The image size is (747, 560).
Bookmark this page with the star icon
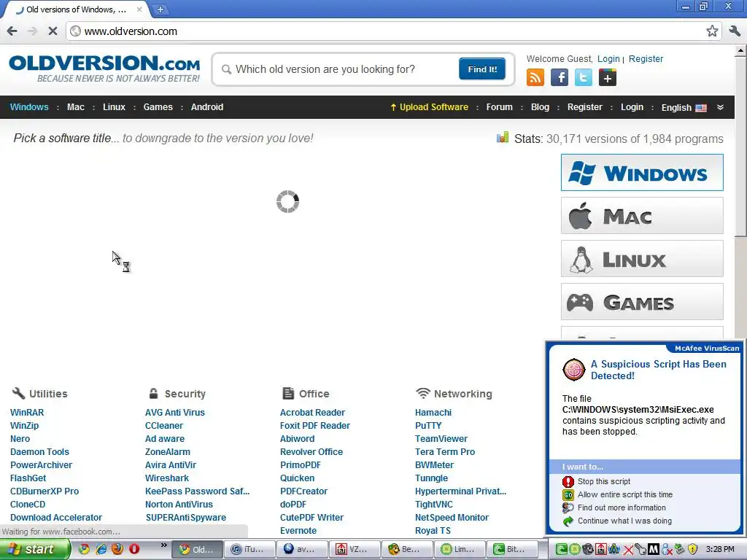pos(712,31)
